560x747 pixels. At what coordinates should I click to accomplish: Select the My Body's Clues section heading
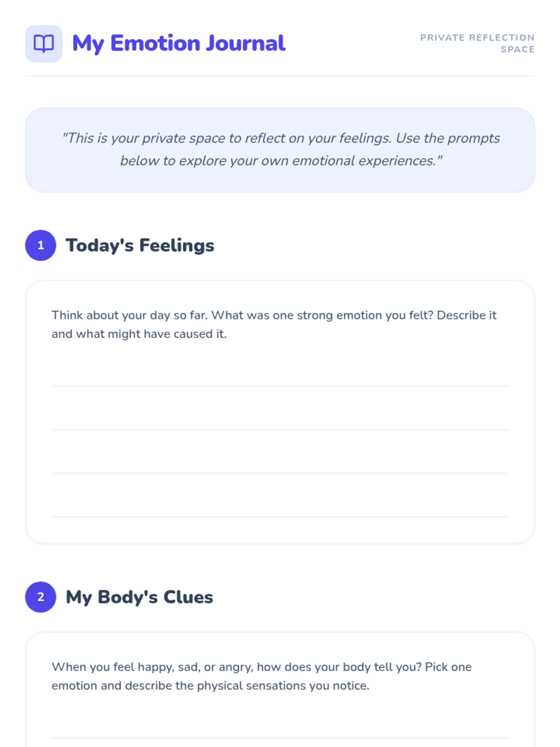coord(140,597)
